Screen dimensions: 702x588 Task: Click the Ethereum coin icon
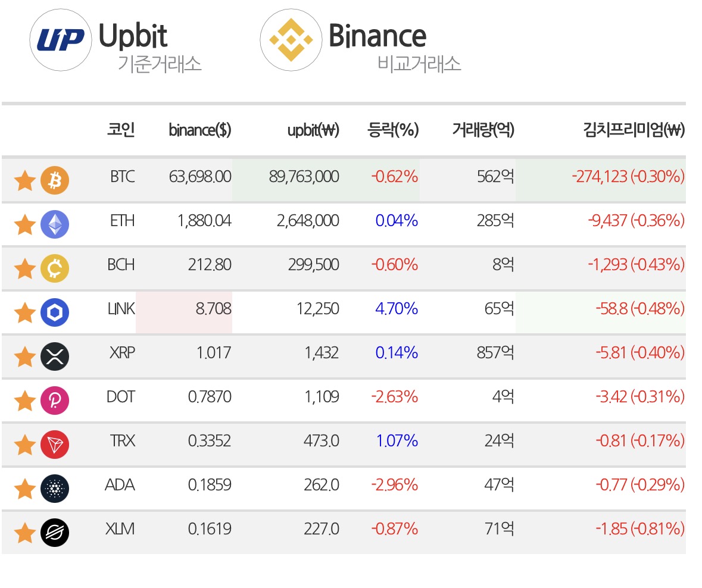55,224
